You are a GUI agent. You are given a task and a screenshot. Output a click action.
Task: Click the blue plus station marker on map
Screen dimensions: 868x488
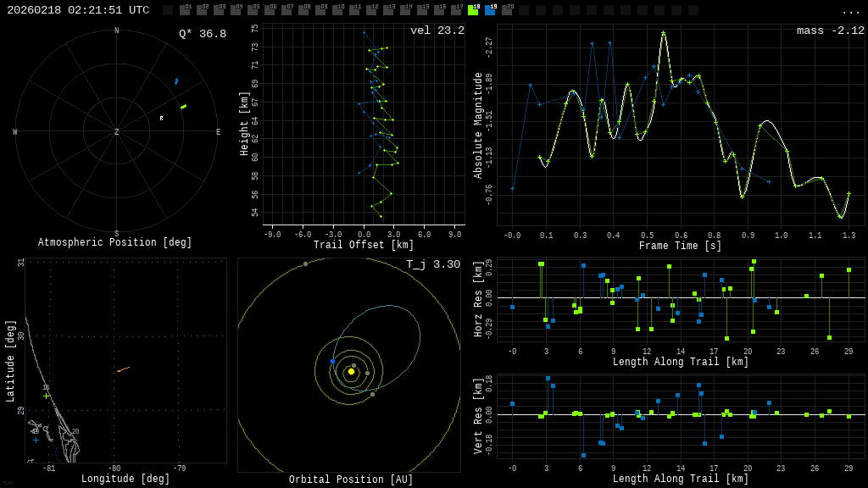coord(36,440)
